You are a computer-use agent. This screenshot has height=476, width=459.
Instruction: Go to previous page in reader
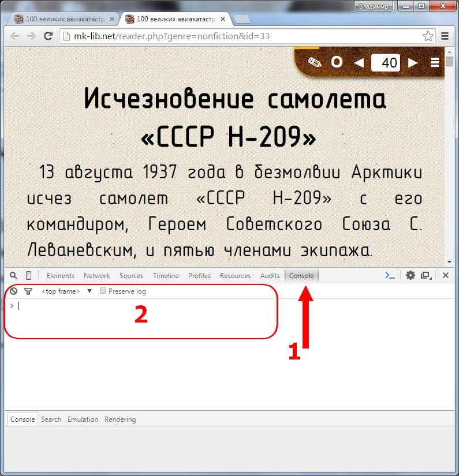(x=359, y=63)
